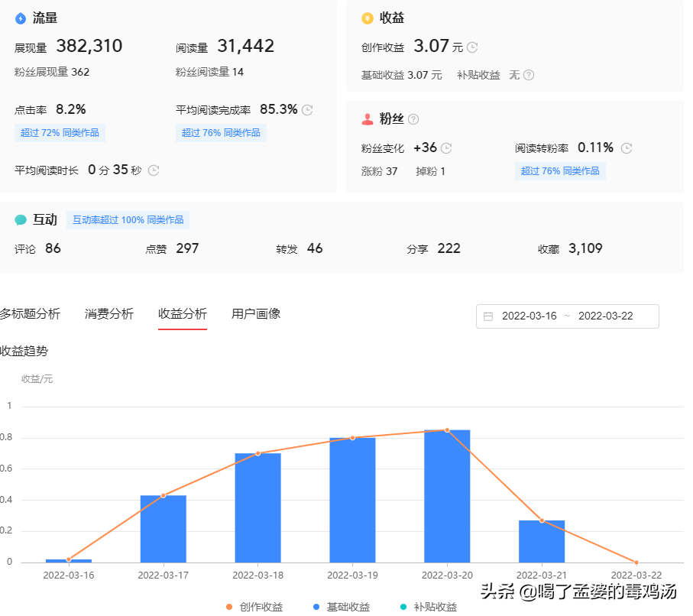Click the clock icon beside 粉丝变化 +36
Viewport: 693px width, 616px height.
(446, 148)
